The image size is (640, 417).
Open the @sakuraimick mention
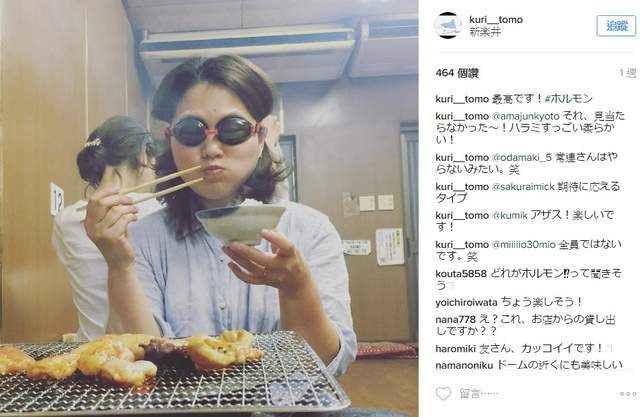point(523,187)
